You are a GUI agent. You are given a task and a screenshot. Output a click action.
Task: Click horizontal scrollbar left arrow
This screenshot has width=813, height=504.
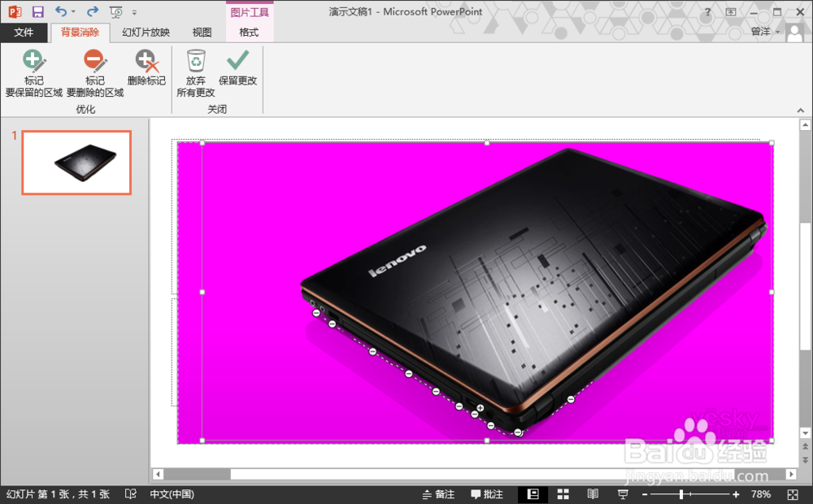point(159,474)
